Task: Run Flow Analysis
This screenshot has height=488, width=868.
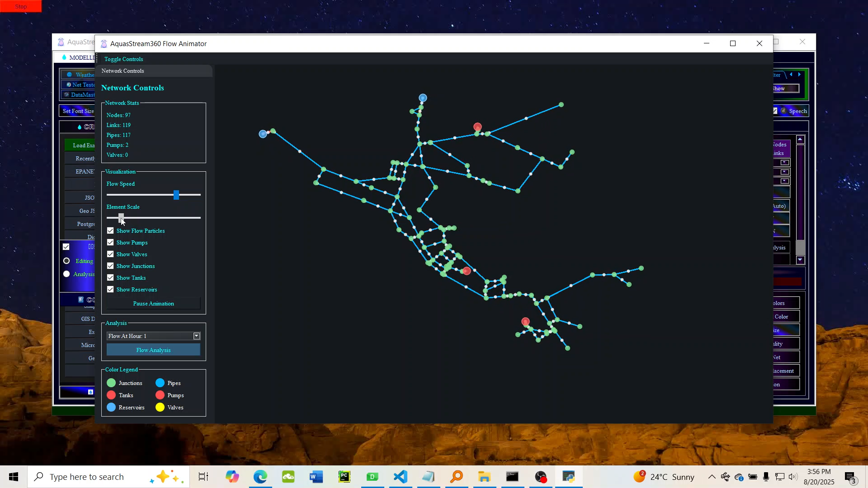Action: (x=153, y=350)
